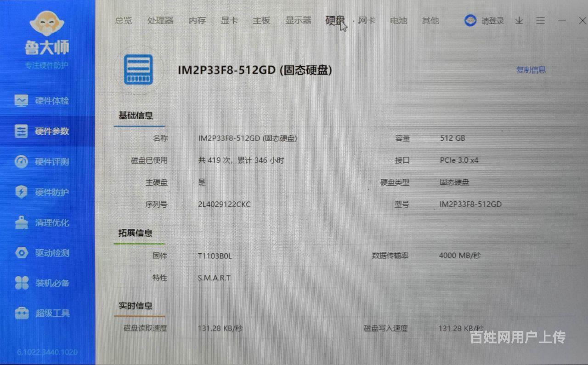Go to the 显卡 tab

click(229, 21)
